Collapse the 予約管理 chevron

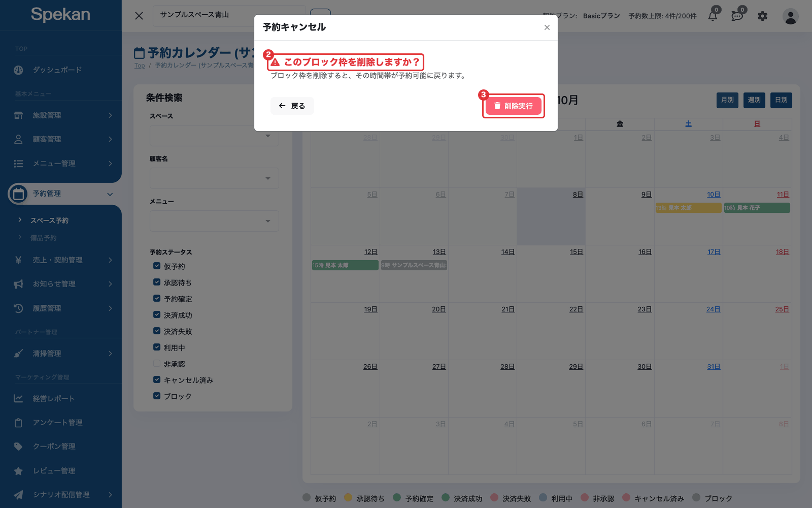(110, 194)
